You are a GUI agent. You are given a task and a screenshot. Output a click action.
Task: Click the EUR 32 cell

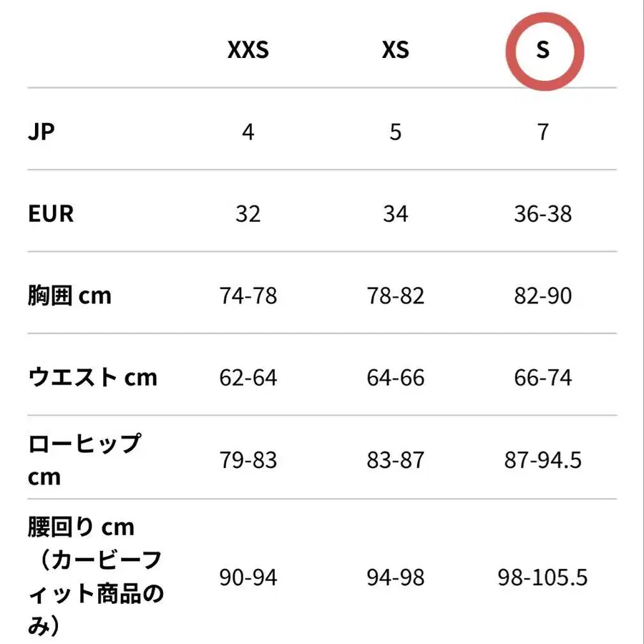[248, 214]
